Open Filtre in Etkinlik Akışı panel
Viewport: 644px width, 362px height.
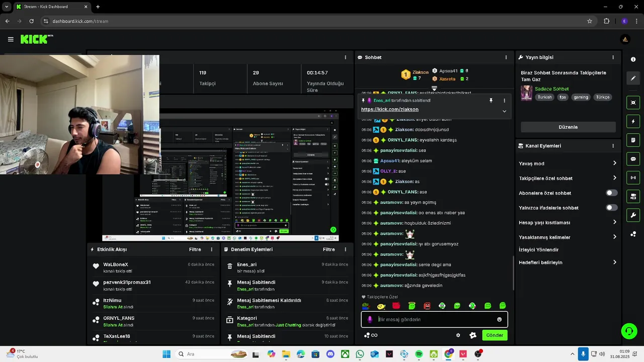pyautogui.click(x=195, y=249)
